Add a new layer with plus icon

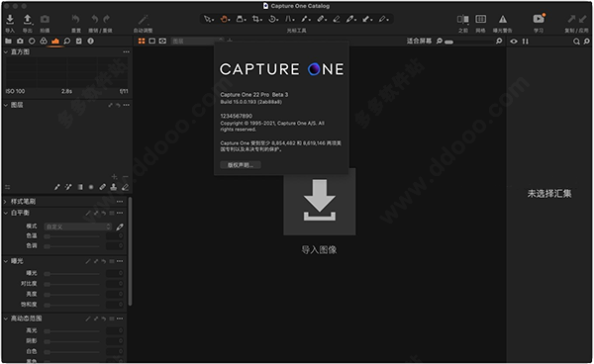pos(115,177)
